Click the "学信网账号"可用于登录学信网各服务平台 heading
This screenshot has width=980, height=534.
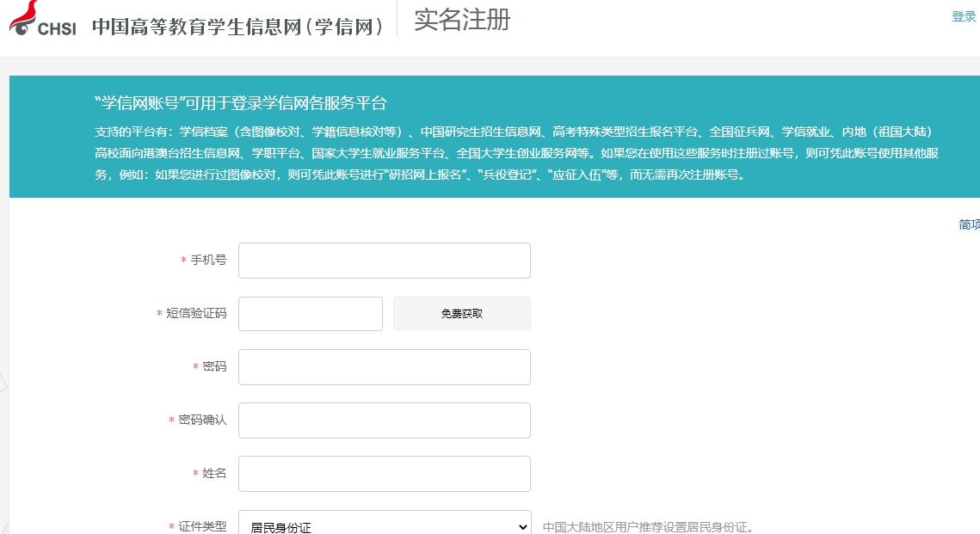241,103
